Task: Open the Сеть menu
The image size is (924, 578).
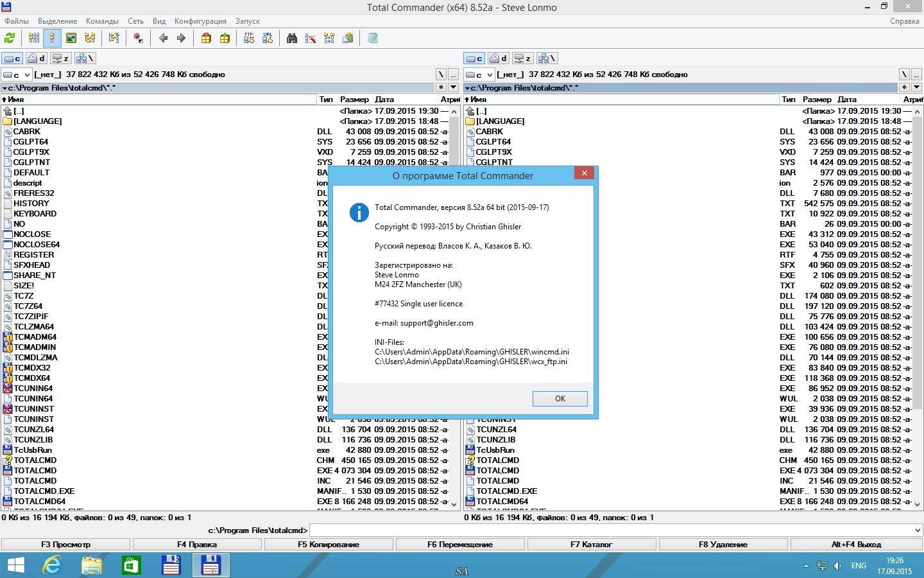Action: click(x=135, y=21)
